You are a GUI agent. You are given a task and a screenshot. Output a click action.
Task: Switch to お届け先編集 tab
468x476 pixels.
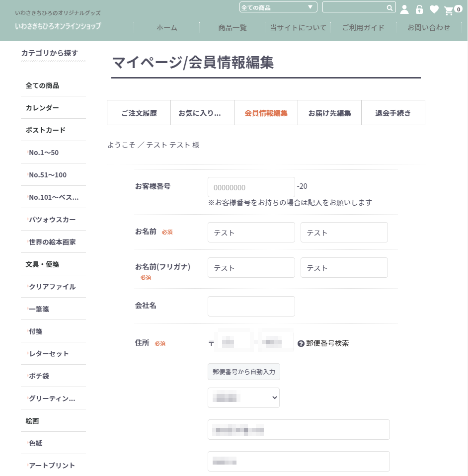click(329, 113)
